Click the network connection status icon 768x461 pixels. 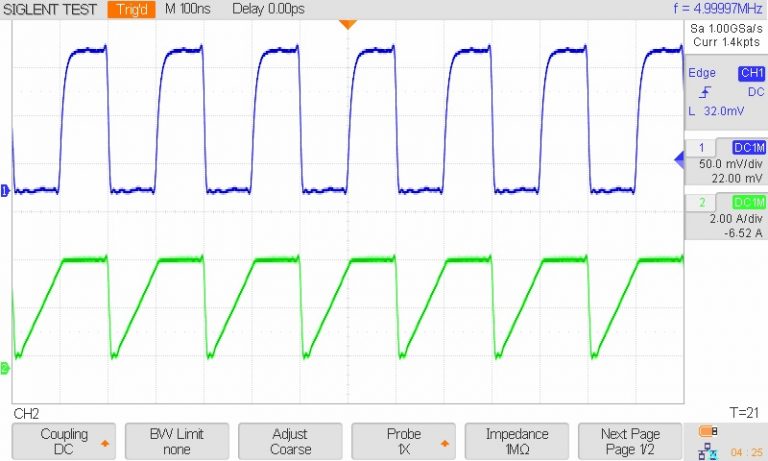click(707, 451)
